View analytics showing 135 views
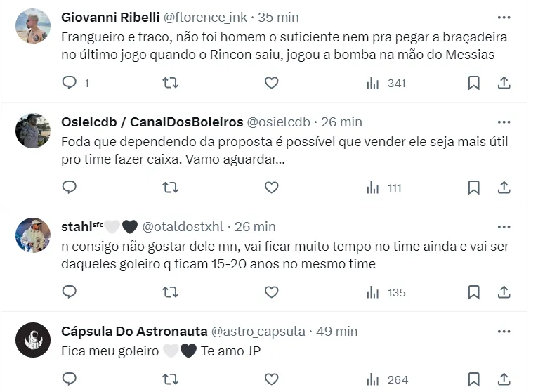The height and width of the screenshot is (392, 538). [x=386, y=292]
